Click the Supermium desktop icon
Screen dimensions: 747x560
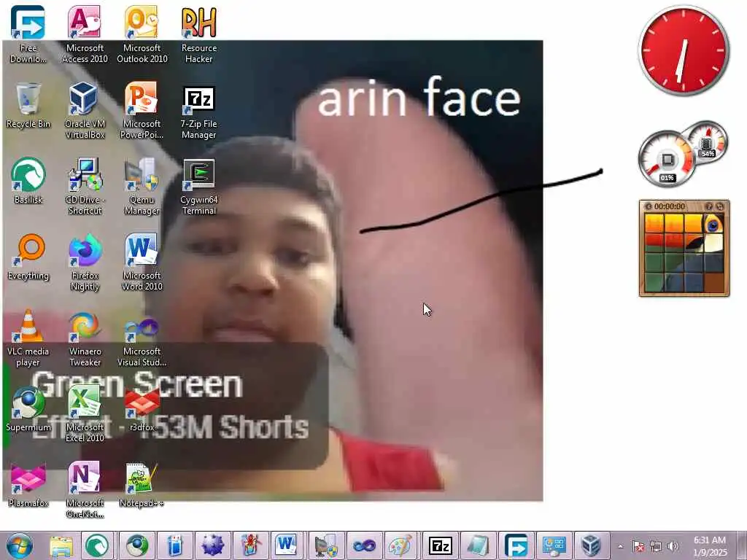point(28,408)
